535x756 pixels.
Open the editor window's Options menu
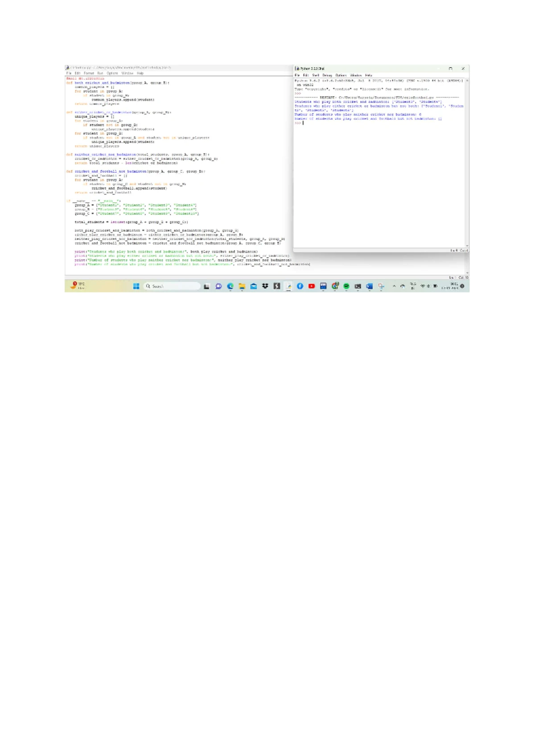coord(112,73)
